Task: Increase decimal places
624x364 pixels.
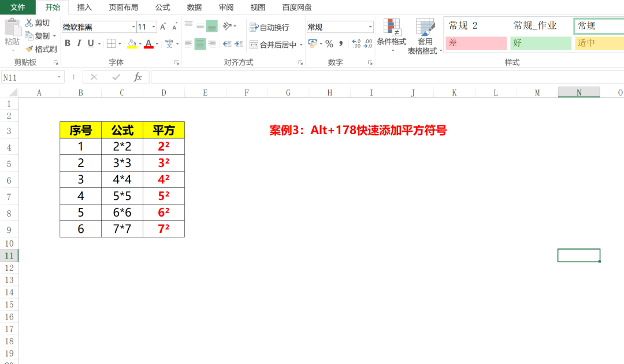Action: (x=356, y=44)
